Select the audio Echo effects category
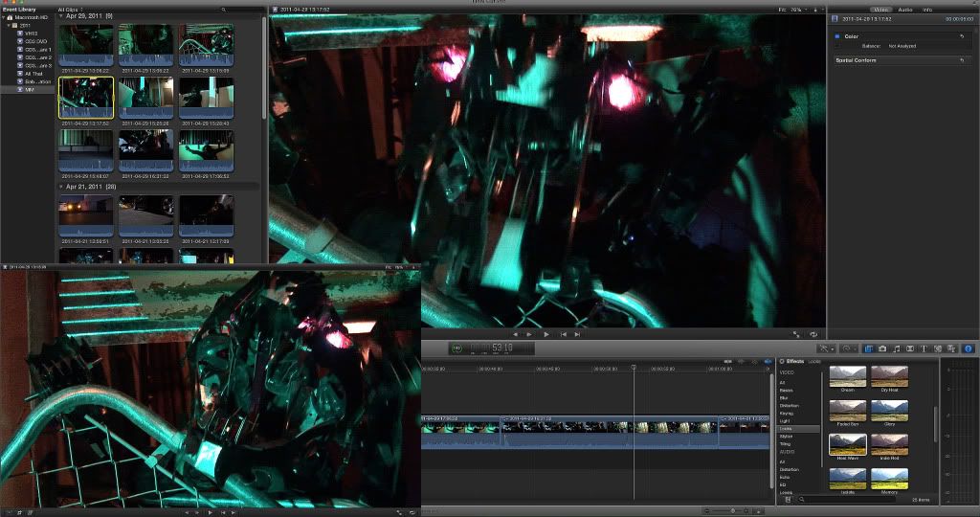 point(783,477)
